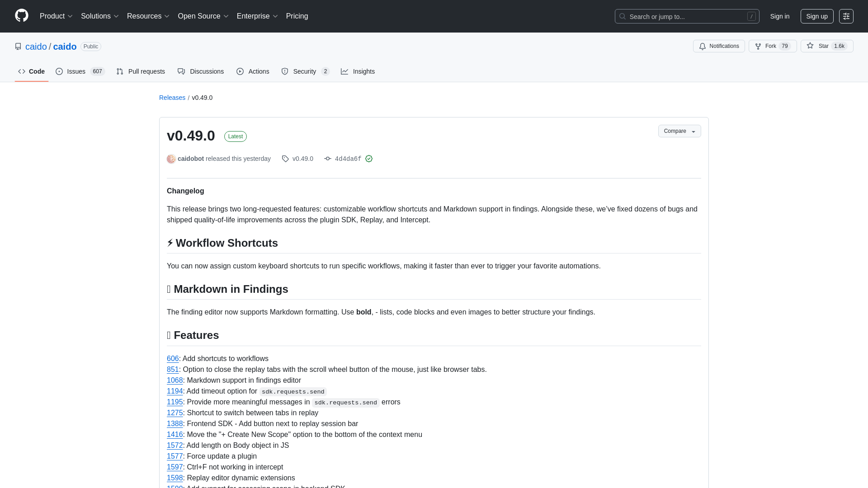
Task: Open the Compare dropdown
Action: [679, 131]
